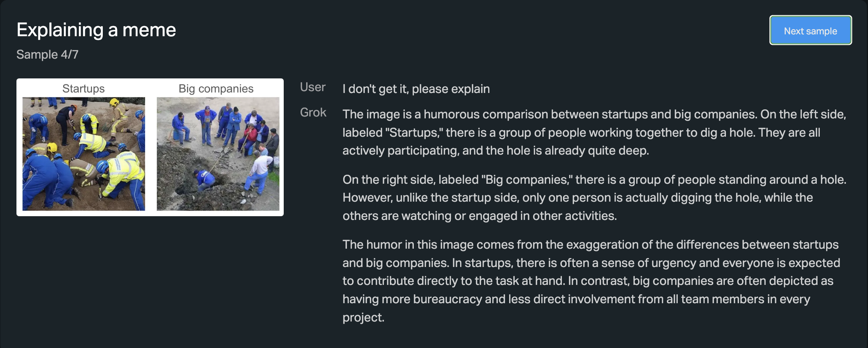
Task: Click the "Big companies" caption above the right photo
Action: pos(216,88)
